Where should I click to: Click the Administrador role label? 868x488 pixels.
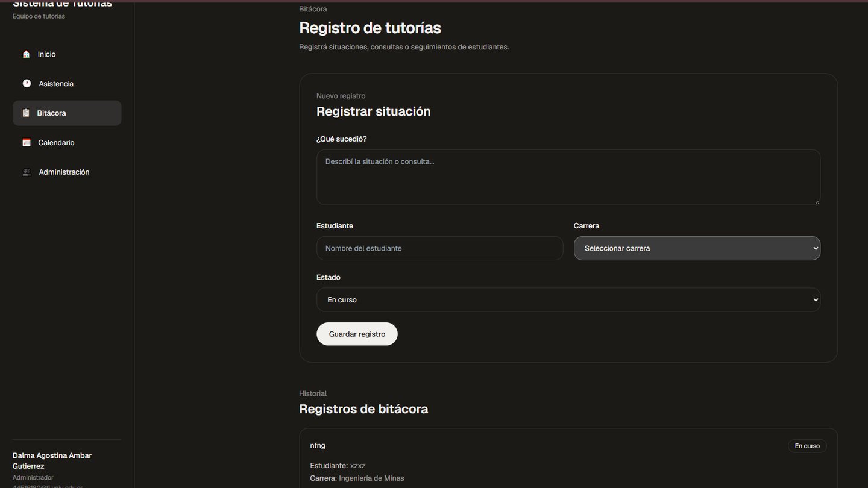(33, 478)
